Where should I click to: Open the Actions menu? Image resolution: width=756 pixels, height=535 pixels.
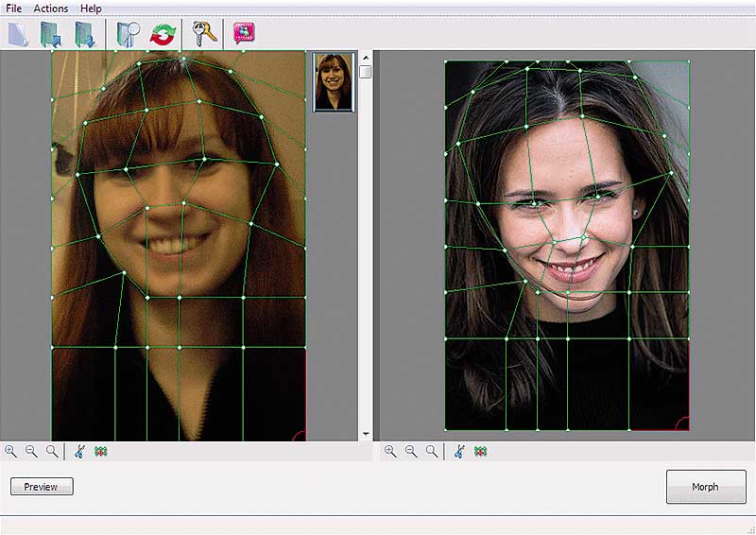(x=51, y=9)
